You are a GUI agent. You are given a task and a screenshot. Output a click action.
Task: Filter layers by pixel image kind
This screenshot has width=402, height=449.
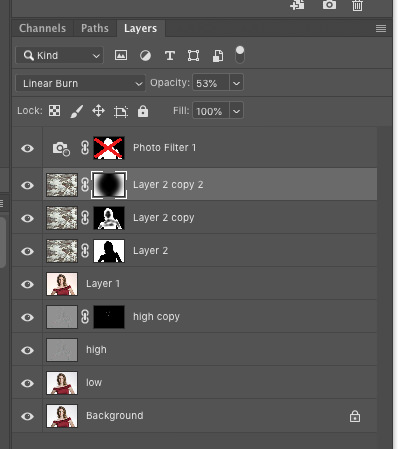[121, 55]
